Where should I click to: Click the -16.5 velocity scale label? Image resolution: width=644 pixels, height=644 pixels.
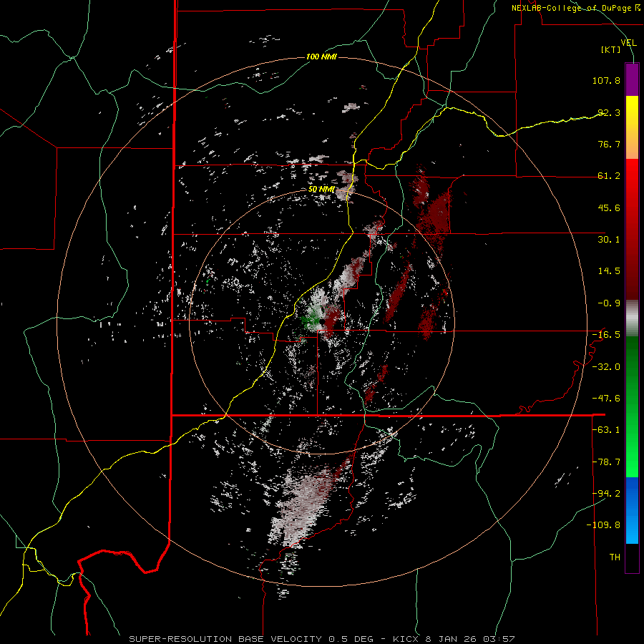(x=606, y=335)
